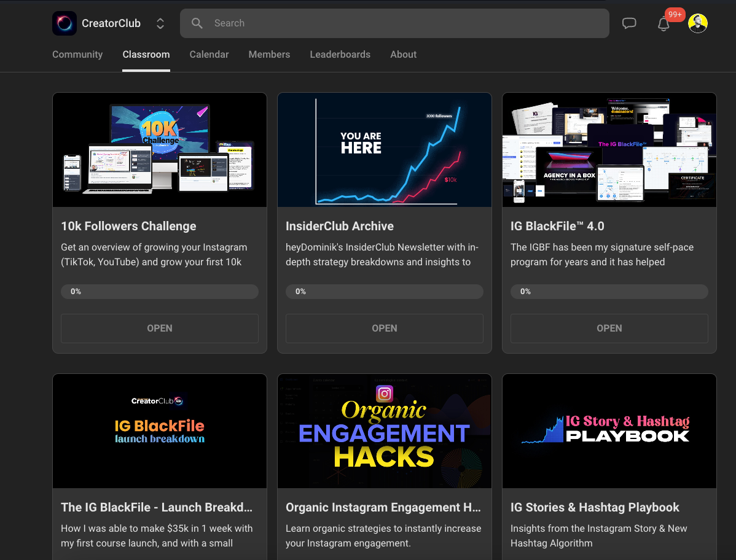Viewport: 736px width, 560px height.
Task: Open the notifications bell icon
Action: (664, 24)
